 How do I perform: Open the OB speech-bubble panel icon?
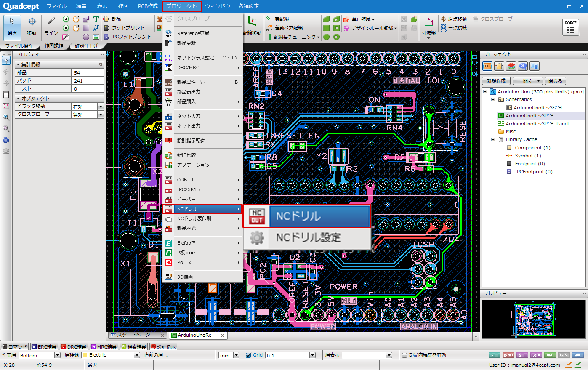coord(523,66)
